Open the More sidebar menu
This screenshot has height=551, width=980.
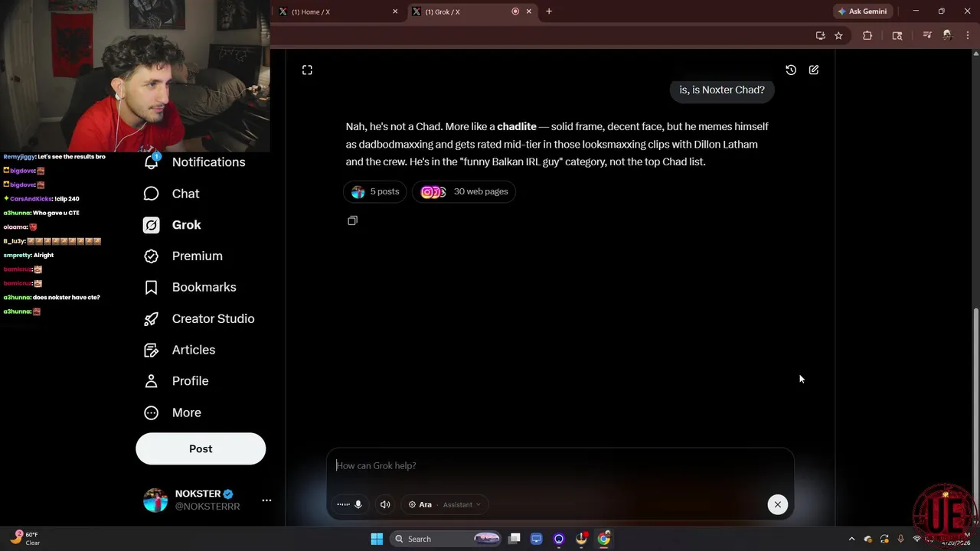coord(172,412)
